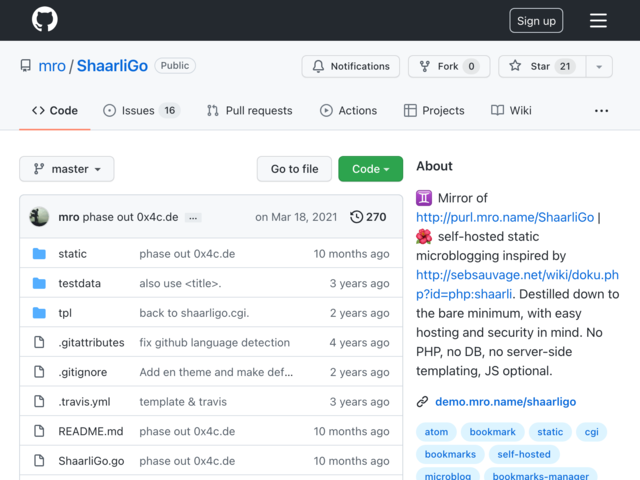Click the .gitattributes file icon
The image size is (640, 480).
[x=39, y=342]
